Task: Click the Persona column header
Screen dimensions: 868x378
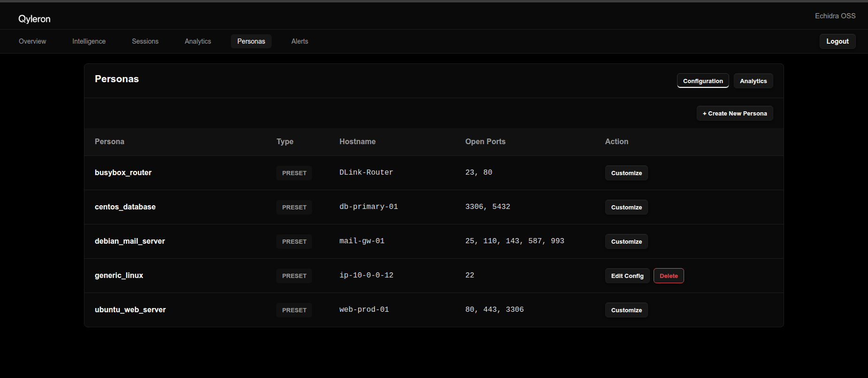Action: coord(109,141)
